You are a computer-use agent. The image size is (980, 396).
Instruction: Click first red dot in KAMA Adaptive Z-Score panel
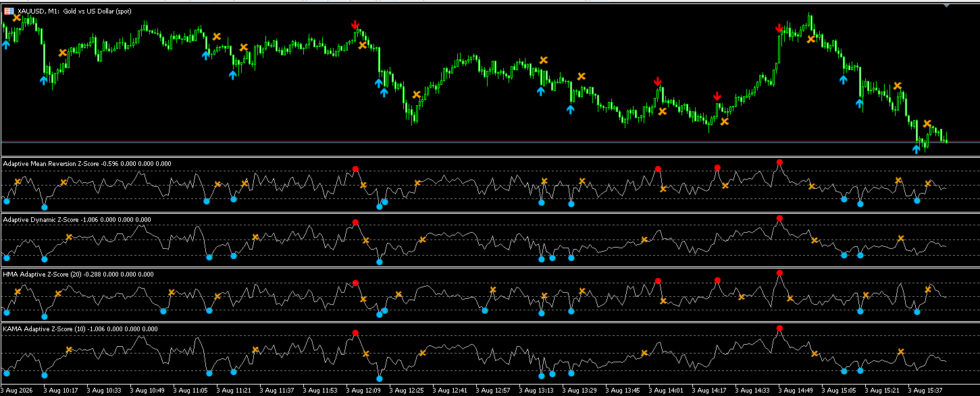click(x=355, y=333)
